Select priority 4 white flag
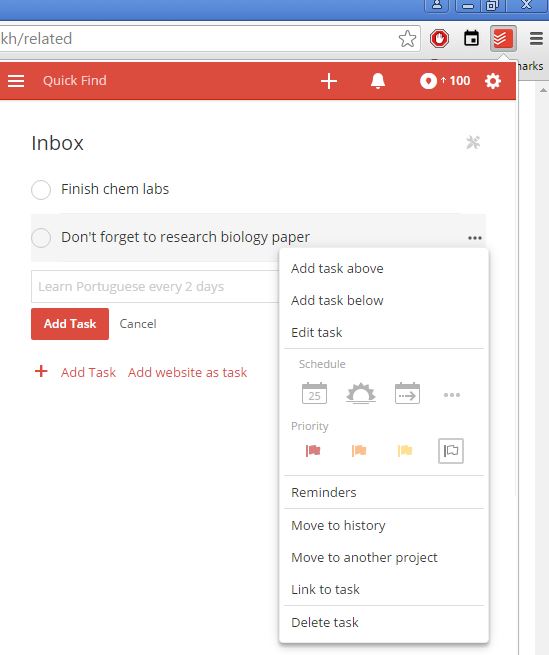 coord(451,451)
